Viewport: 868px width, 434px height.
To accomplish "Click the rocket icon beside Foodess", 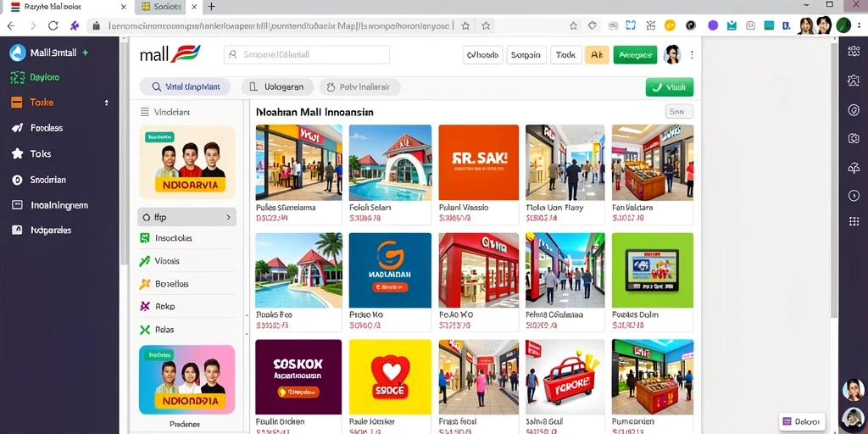I will coord(18,128).
